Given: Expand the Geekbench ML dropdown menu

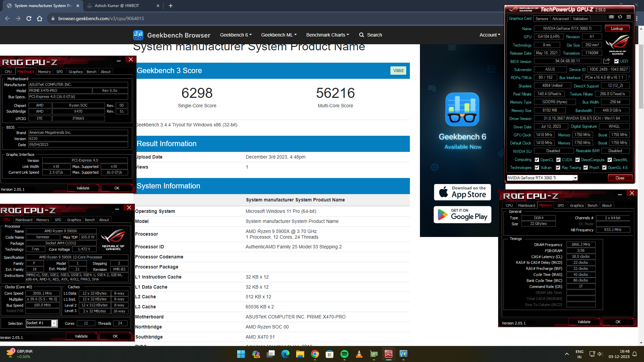Looking at the screenshot, I should pyautogui.click(x=279, y=35).
